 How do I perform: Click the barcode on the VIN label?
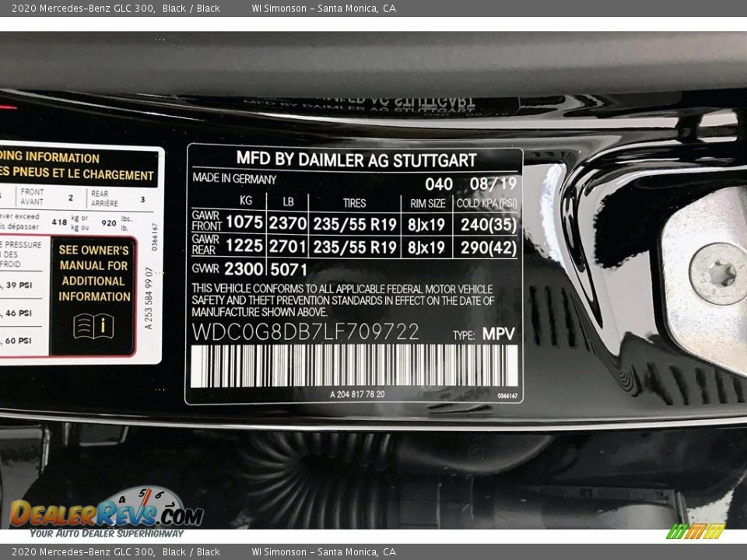[354, 366]
